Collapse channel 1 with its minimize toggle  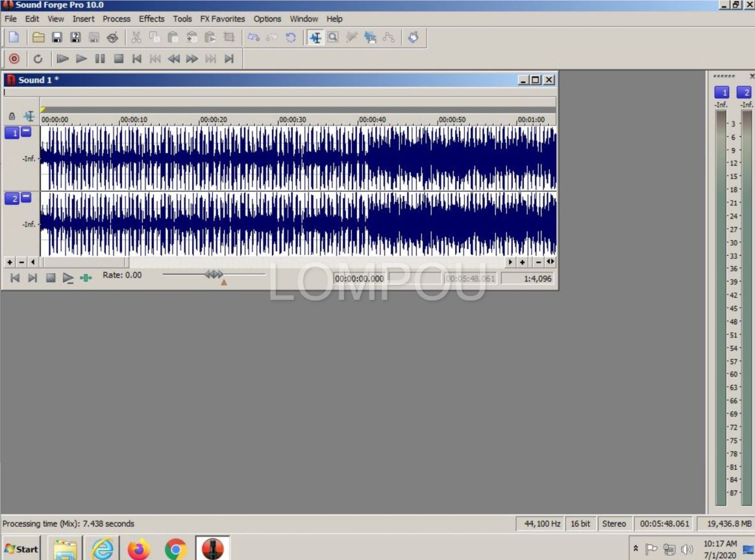tap(25, 132)
